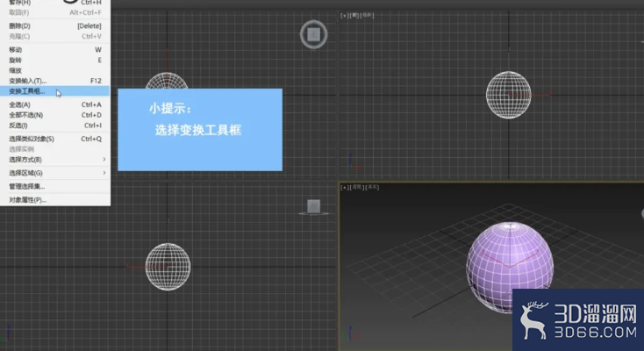644x351 pixels.
Task: Open the [透视] view label menu
Action: [356, 188]
